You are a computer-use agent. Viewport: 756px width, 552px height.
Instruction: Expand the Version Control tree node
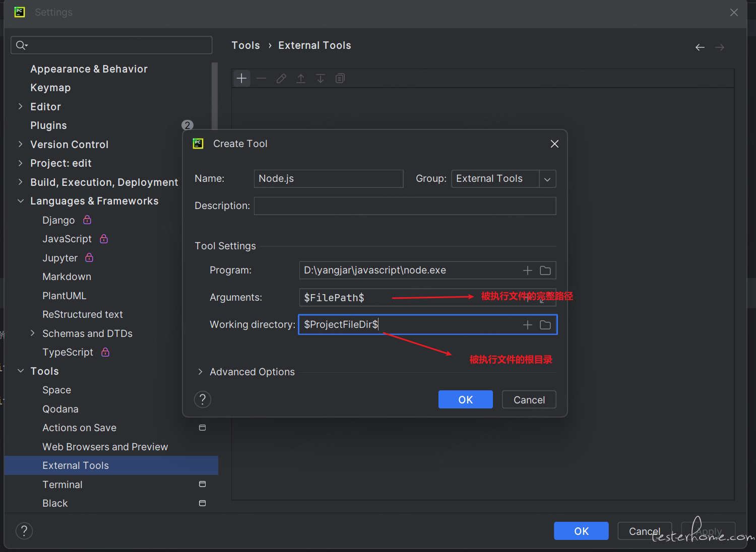(20, 144)
